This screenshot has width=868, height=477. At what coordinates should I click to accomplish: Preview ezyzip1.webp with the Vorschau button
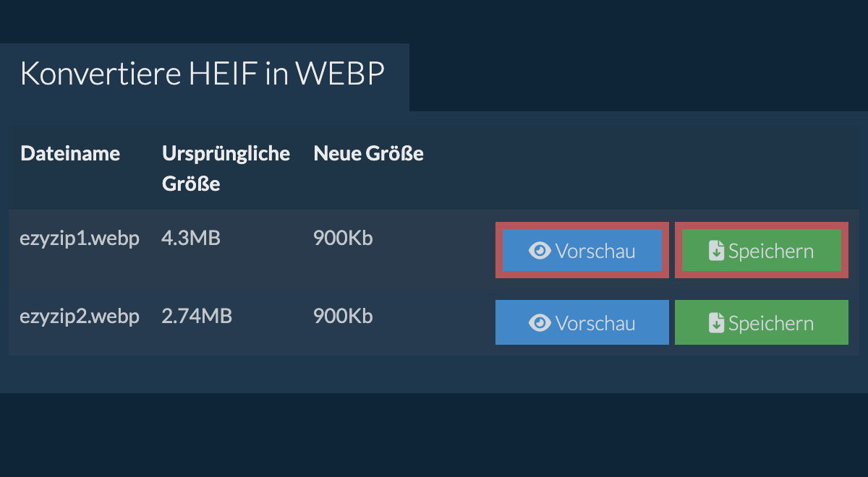click(582, 251)
